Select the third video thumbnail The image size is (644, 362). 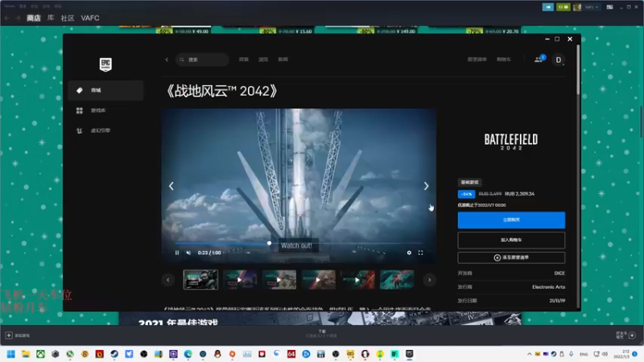pyautogui.click(x=279, y=279)
